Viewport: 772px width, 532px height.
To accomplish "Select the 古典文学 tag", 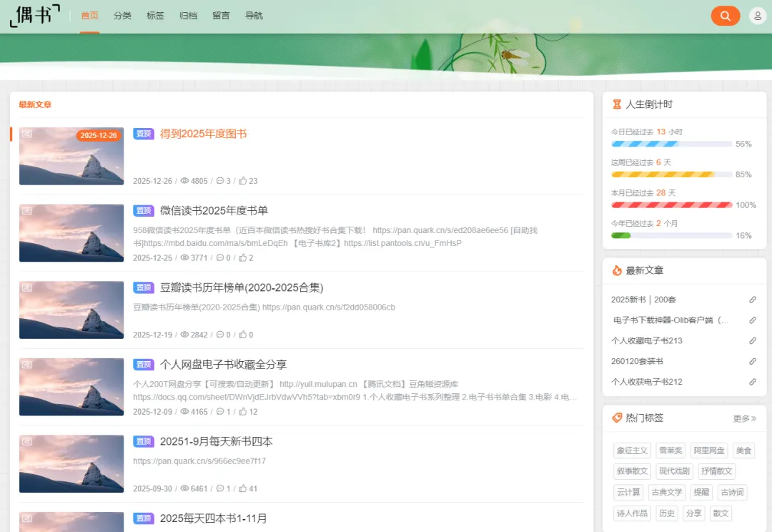I will coord(667,493).
